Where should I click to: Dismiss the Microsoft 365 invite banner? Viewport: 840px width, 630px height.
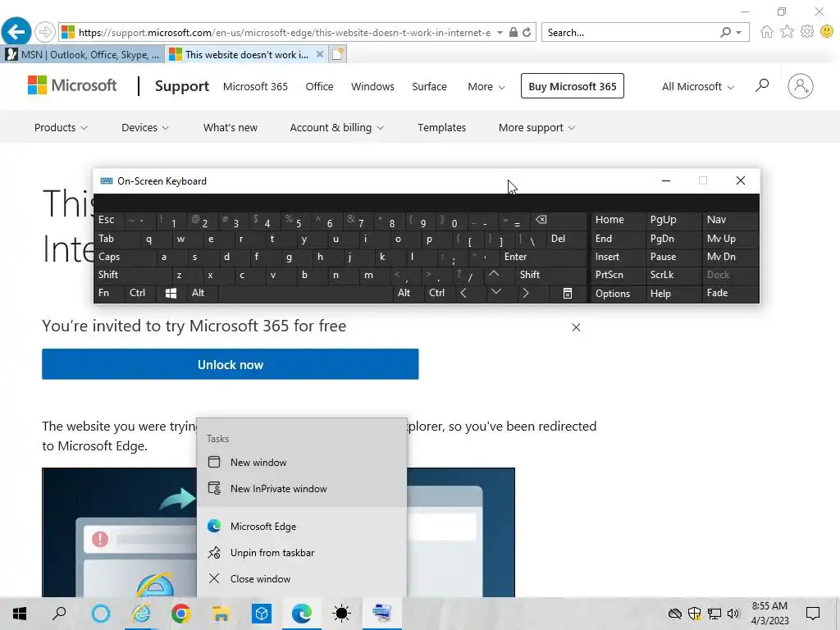point(576,326)
